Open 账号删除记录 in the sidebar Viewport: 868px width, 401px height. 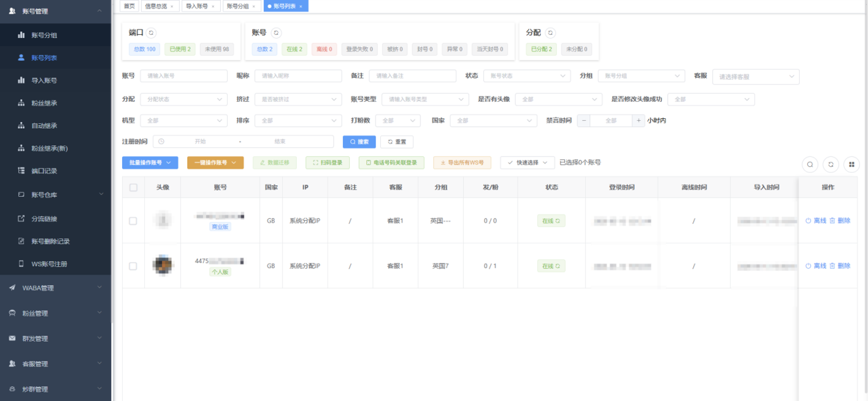click(55, 242)
